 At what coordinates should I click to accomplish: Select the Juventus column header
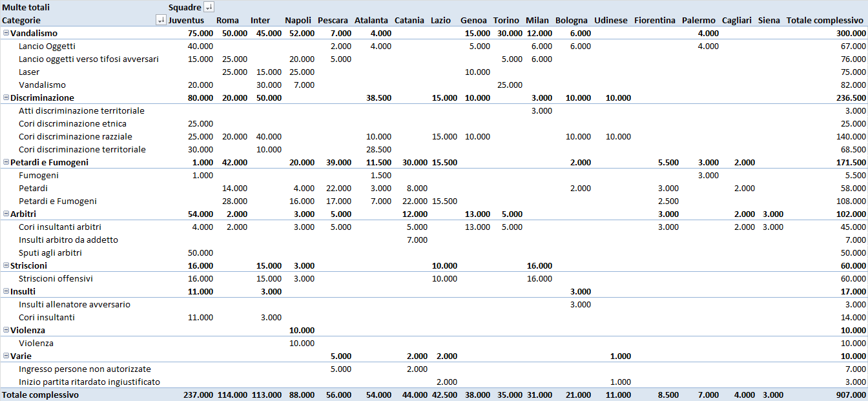tap(186, 20)
